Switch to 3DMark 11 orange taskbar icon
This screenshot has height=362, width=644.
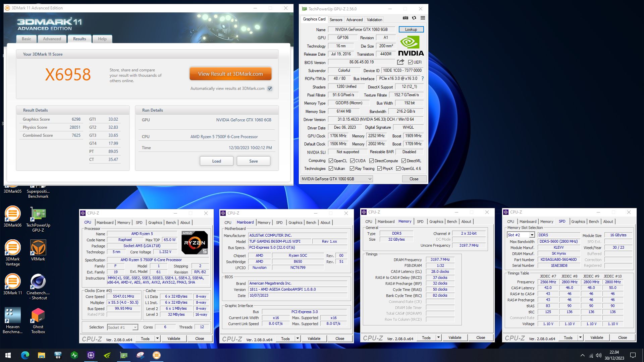(x=157, y=355)
